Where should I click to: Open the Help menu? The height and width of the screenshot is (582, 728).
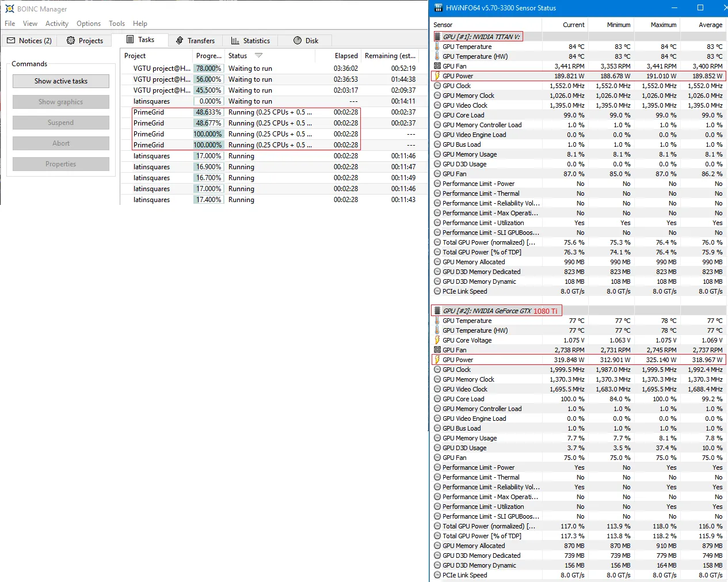click(140, 24)
